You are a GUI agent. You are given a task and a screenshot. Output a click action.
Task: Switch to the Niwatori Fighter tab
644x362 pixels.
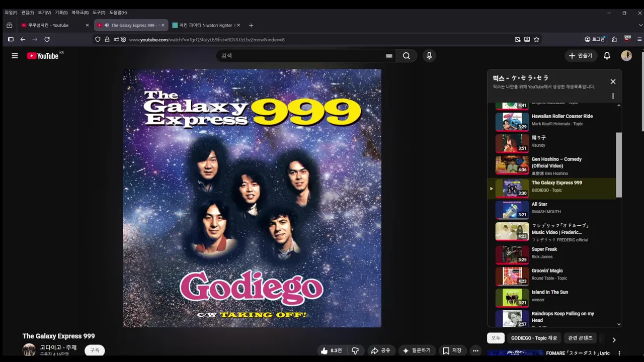tap(206, 25)
